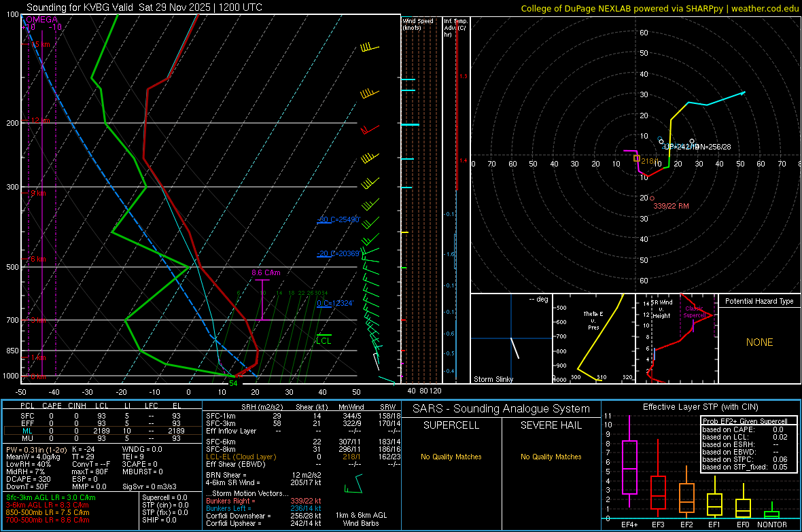Click the orange square marker on the hodograph

(637, 158)
